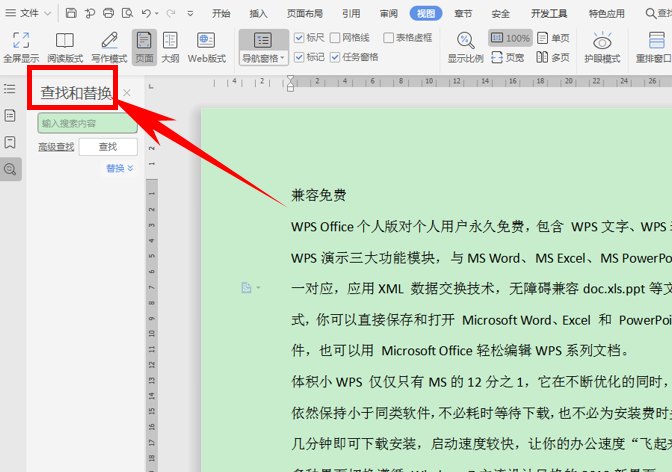The image size is (672, 472).
Task: Click the search content input field
Action: pyautogui.click(x=87, y=123)
